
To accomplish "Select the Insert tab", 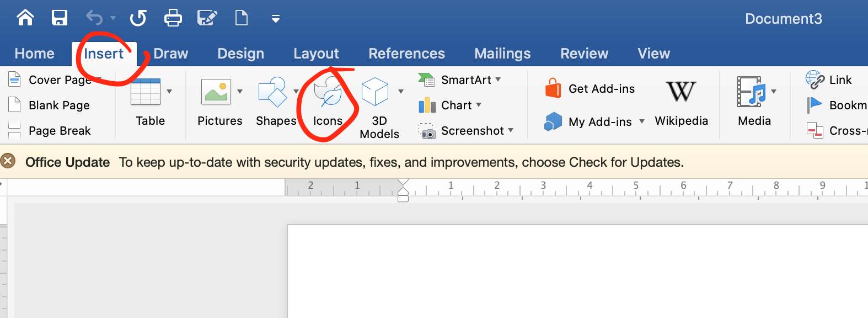I will 104,54.
